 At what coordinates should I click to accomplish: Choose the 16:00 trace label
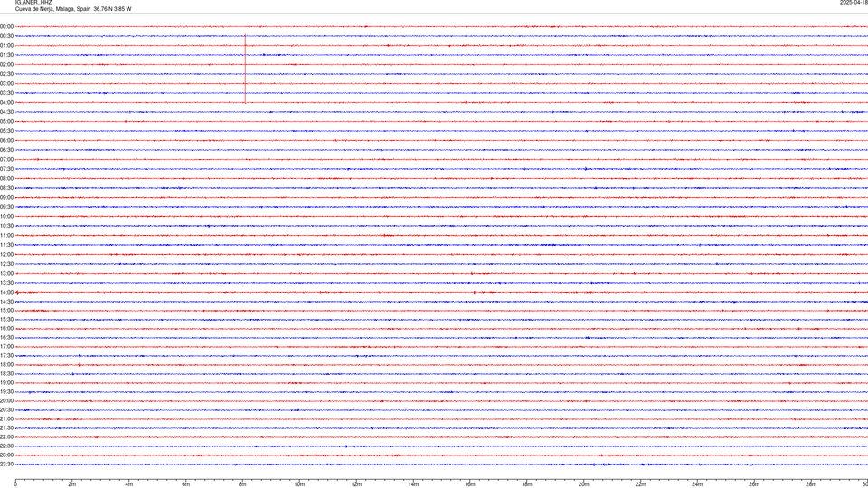6,329
